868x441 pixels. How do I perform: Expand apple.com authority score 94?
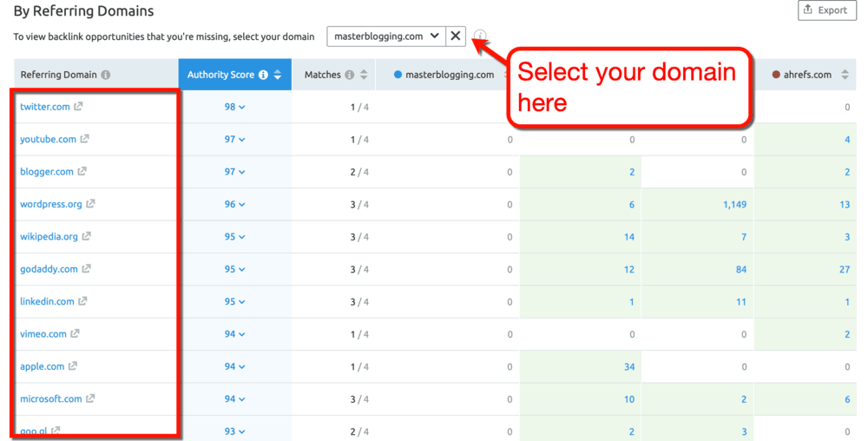coord(234,366)
